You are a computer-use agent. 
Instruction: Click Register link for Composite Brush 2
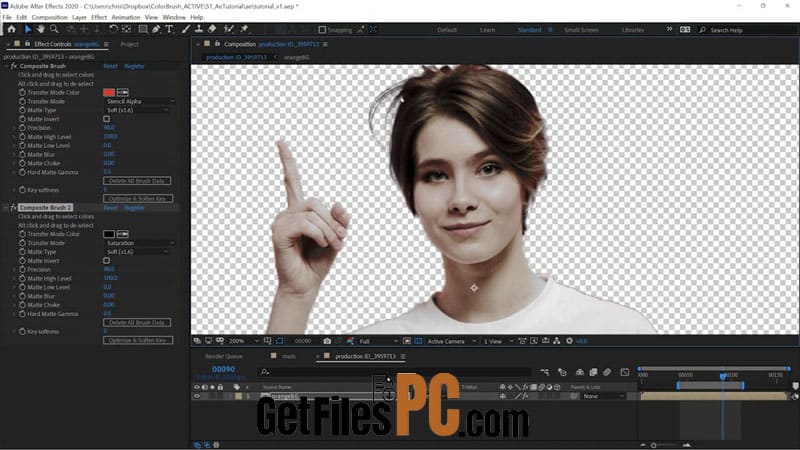click(134, 208)
